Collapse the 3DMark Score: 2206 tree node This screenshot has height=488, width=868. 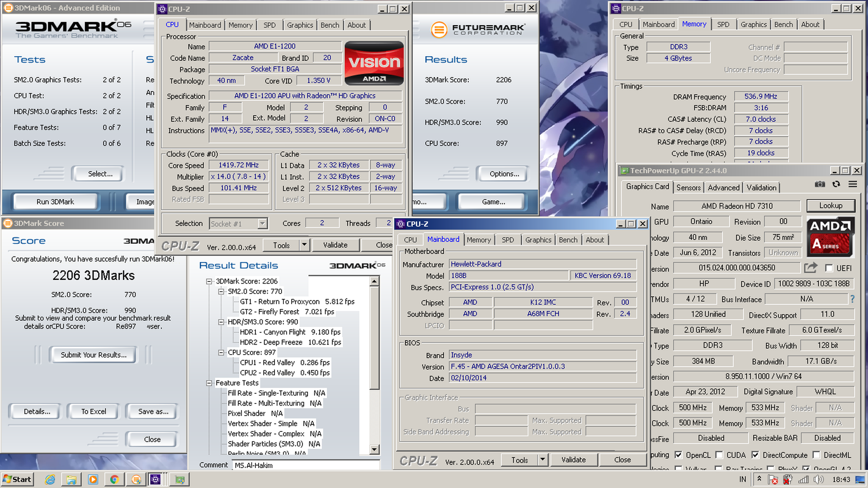point(209,281)
